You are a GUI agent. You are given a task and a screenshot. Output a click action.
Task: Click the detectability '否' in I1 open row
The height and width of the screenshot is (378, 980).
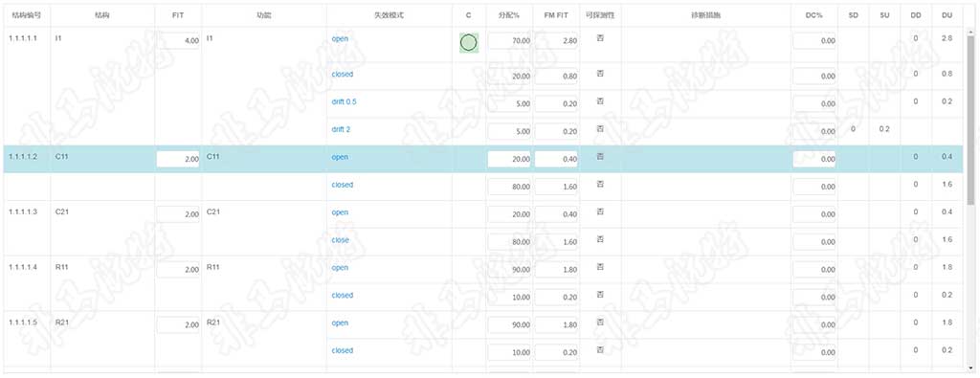(x=600, y=38)
